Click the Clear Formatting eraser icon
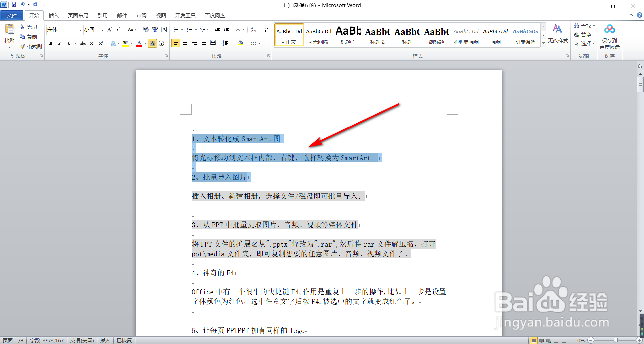The width and height of the screenshot is (644, 344). click(x=146, y=29)
